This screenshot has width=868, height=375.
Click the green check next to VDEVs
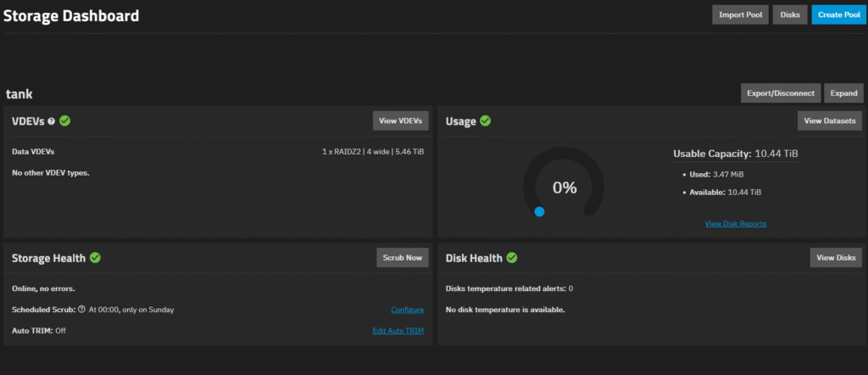click(65, 120)
